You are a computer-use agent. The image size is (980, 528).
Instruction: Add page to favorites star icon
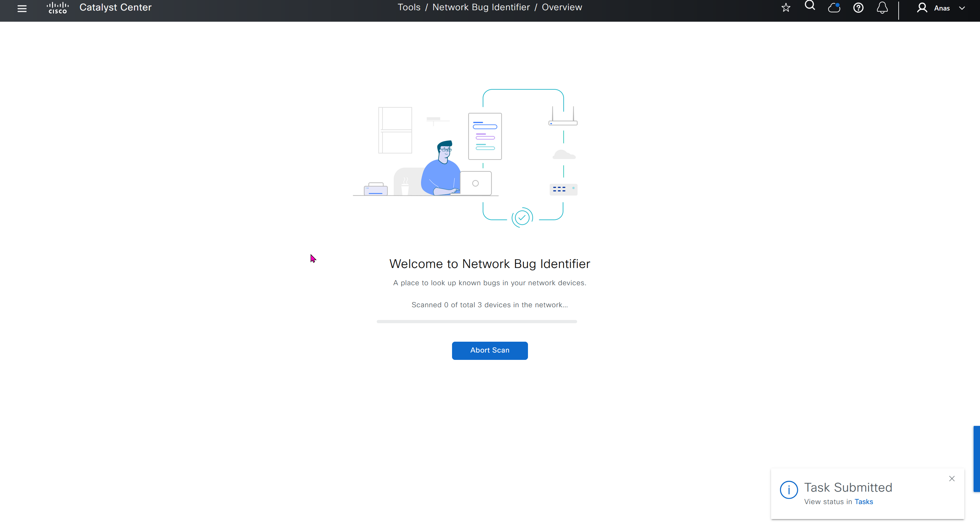786,8
